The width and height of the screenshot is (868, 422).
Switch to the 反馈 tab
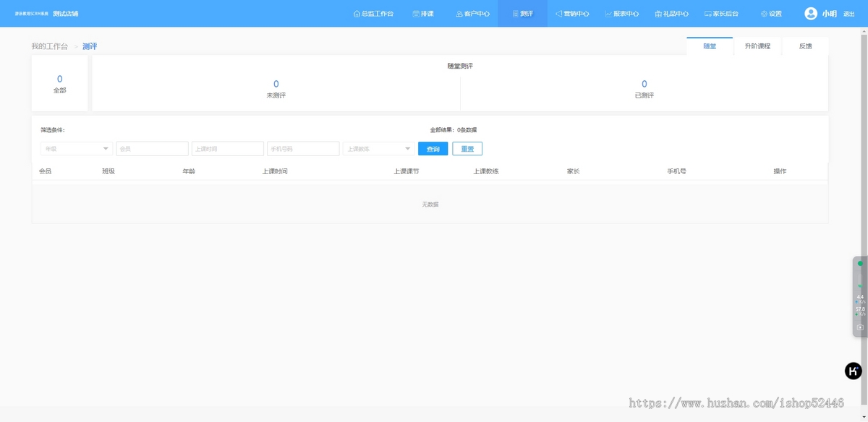[x=805, y=46]
